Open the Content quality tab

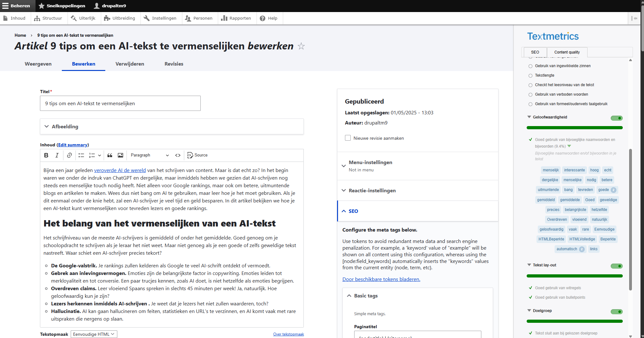click(x=567, y=52)
